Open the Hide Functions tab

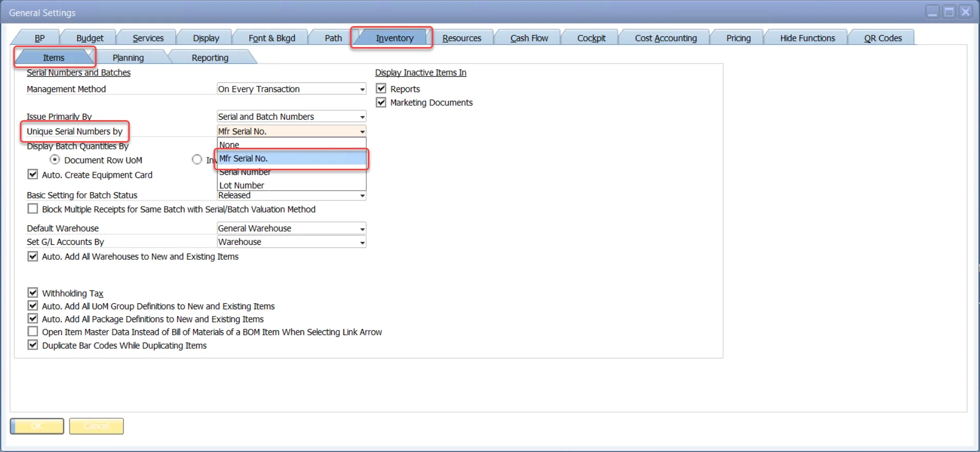(807, 38)
